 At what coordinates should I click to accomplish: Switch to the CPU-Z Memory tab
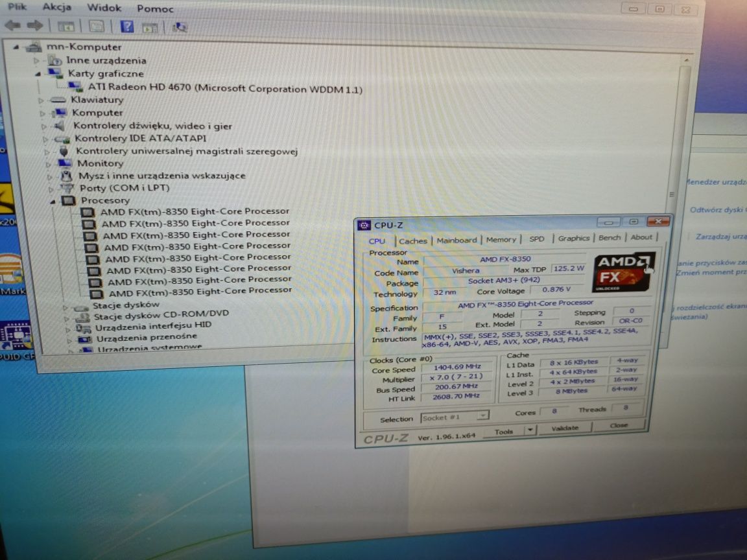pos(501,240)
